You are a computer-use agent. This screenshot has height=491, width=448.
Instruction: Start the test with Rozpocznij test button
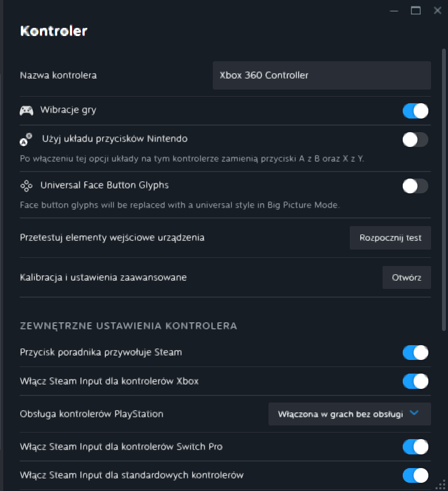pos(390,238)
